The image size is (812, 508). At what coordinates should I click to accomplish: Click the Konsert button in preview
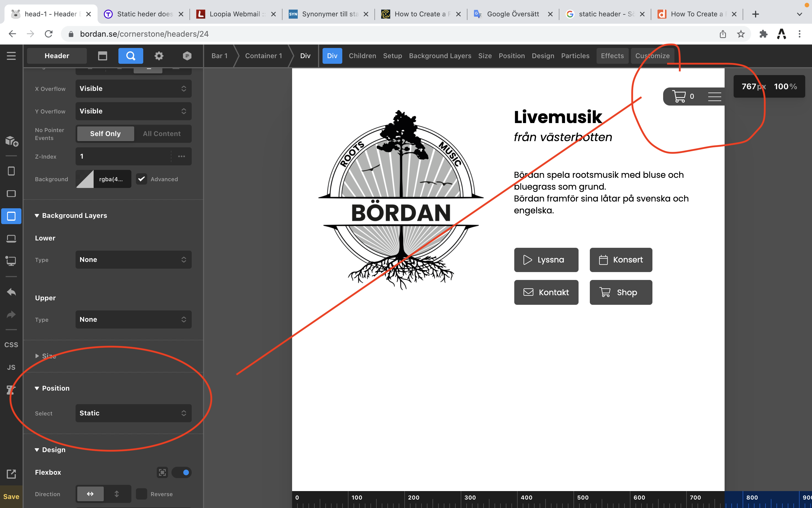[x=621, y=260]
